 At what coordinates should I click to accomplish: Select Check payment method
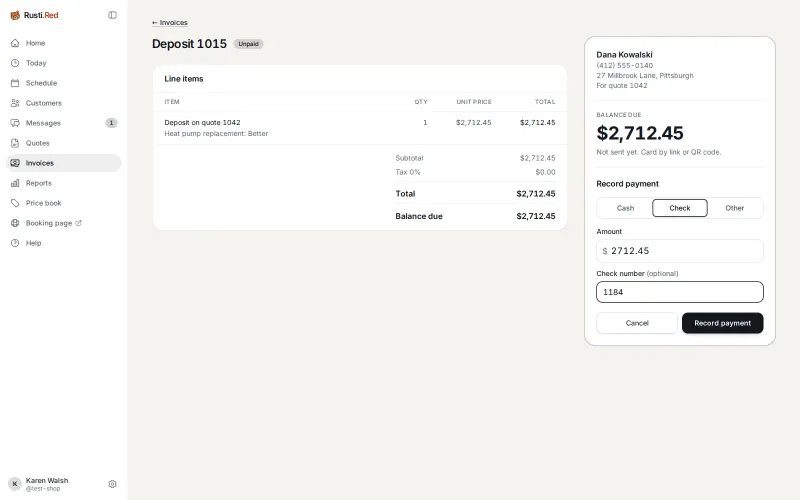tap(680, 208)
